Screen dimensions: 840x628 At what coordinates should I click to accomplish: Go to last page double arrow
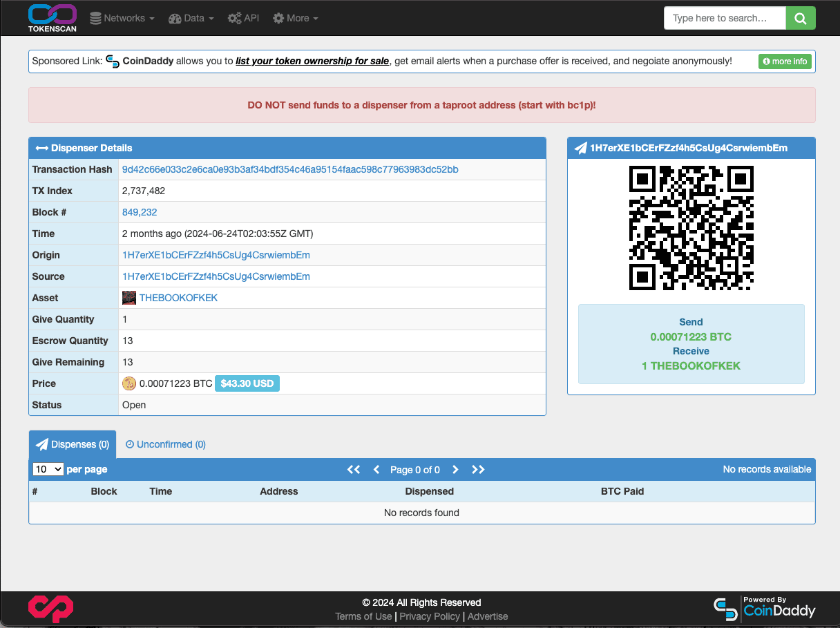478,469
